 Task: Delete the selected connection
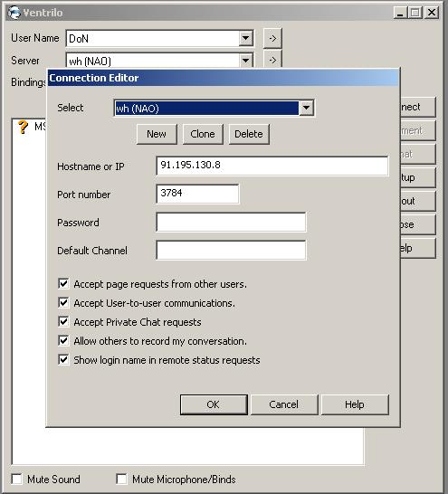pos(249,134)
